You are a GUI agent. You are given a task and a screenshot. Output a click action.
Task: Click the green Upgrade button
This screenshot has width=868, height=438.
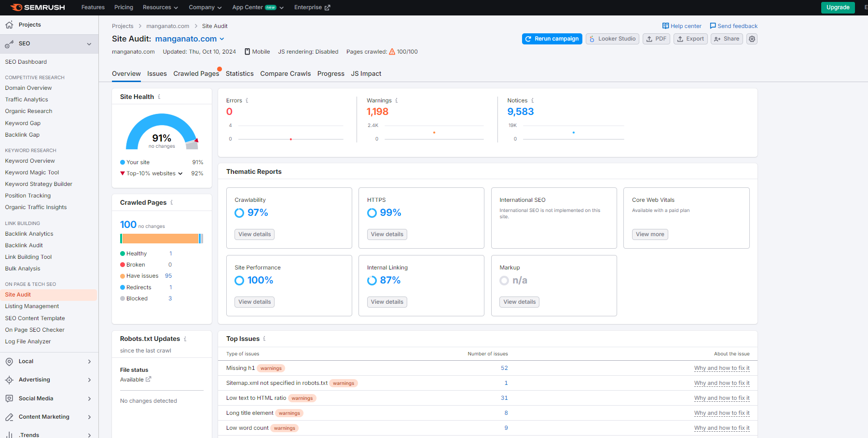click(x=838, y=7)
